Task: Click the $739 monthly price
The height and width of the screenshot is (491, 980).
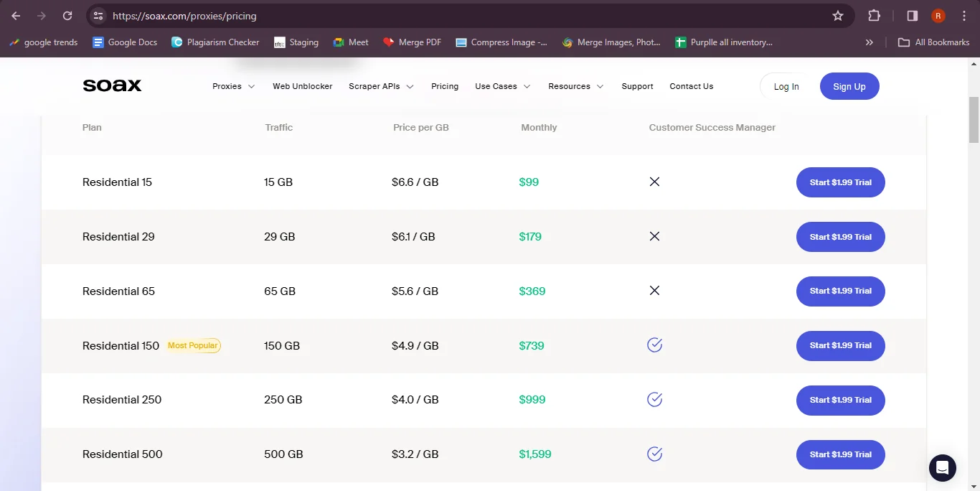Action: tap(532, 345)
